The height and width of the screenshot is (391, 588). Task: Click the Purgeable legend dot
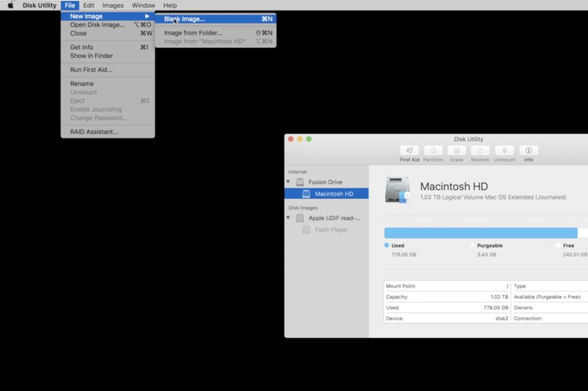[x=472, y=245]
